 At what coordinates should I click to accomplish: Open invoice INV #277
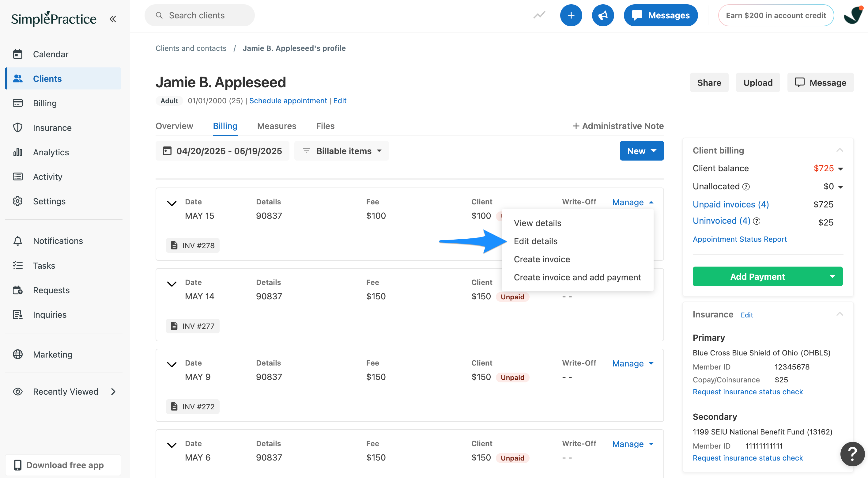click(192, 326)
